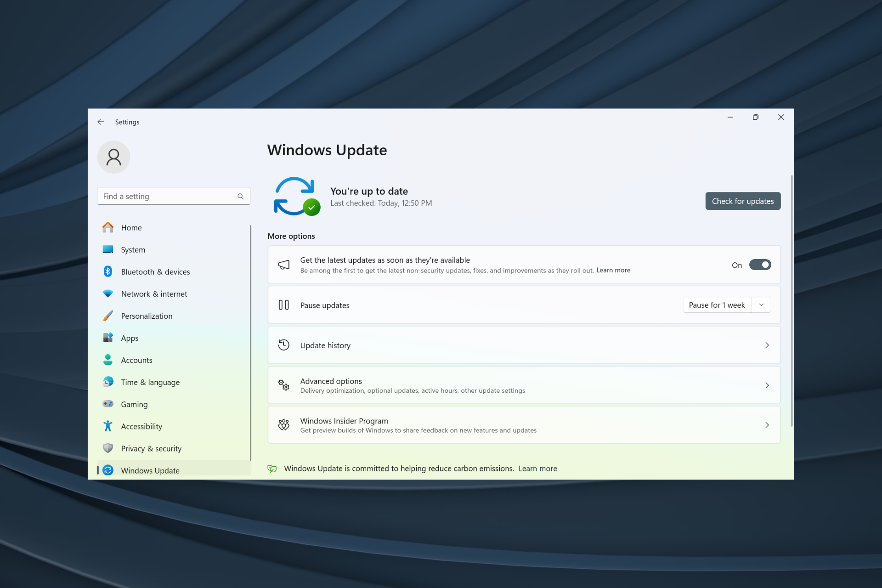Click the Find a setting search box
Image resolution: width=882 pixels, height=588 pixels.
(x=174, y=196)
